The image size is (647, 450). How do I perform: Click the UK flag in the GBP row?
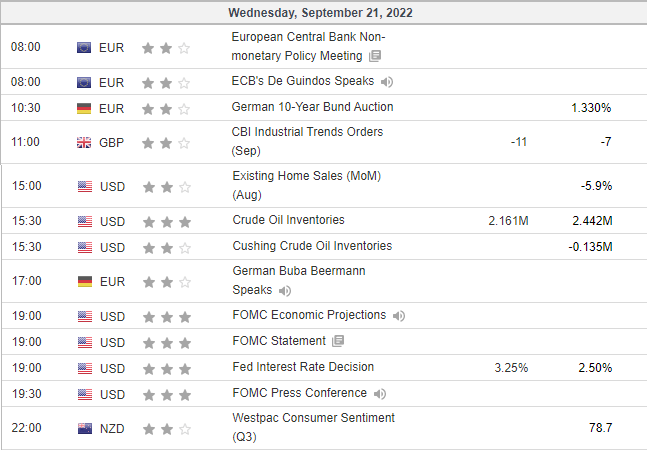84,143
